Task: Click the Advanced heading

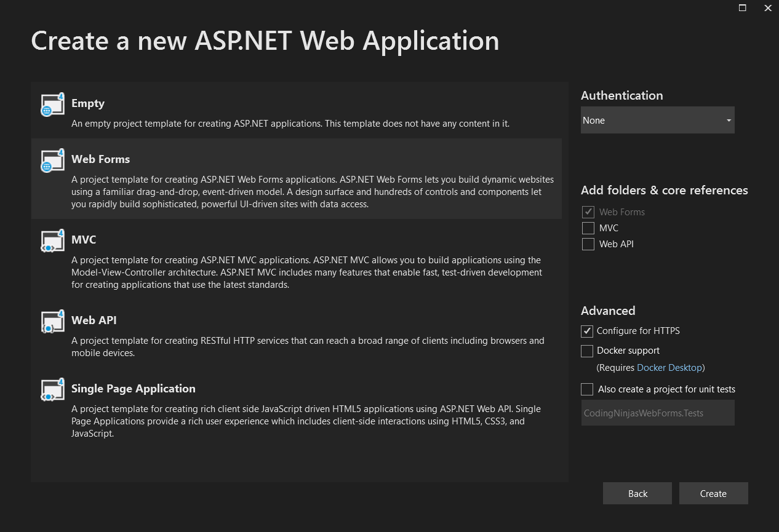Action: 608,311
